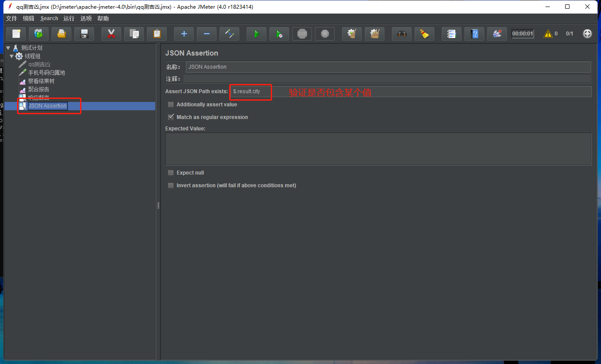Image resolution: width=601 pixels, height=364 pixels.
Task: Open the 帮助 menu
Action: coord(103,18)
